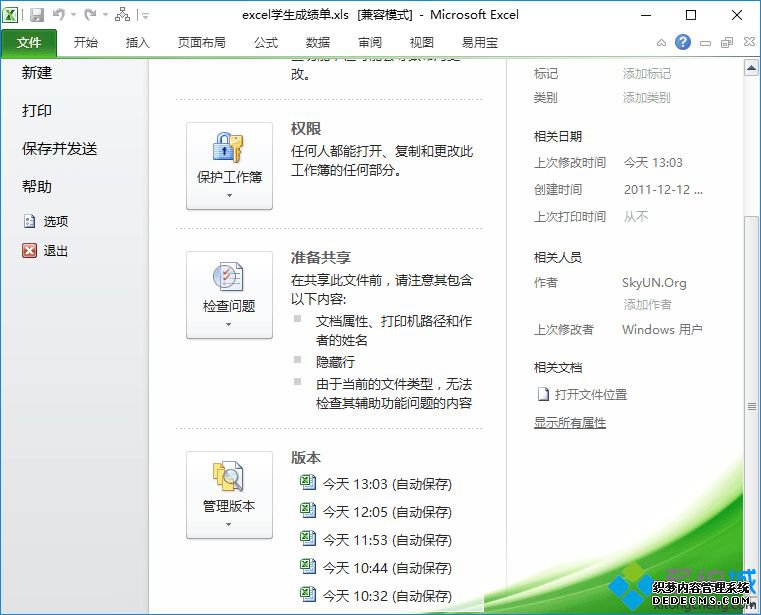Click 添加标记 field to add a tag
This screenshot has height=615, width=761.
coord(647,74)
